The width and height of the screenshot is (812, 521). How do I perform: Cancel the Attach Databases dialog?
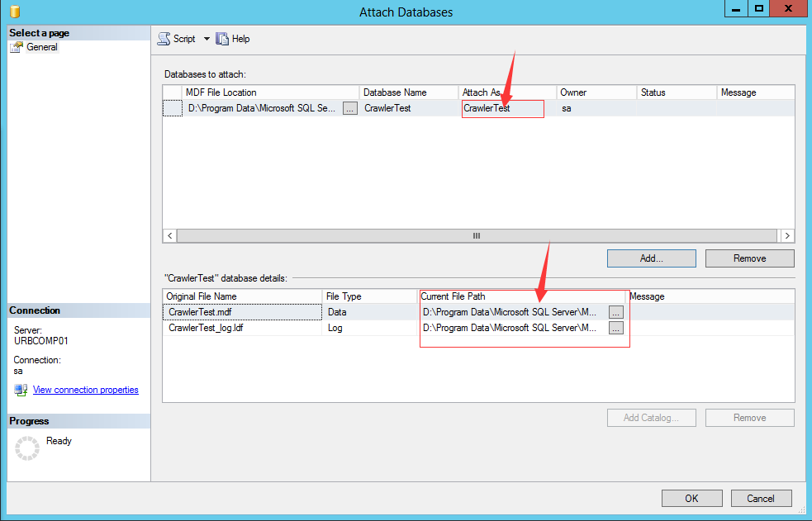coord(760,498)
